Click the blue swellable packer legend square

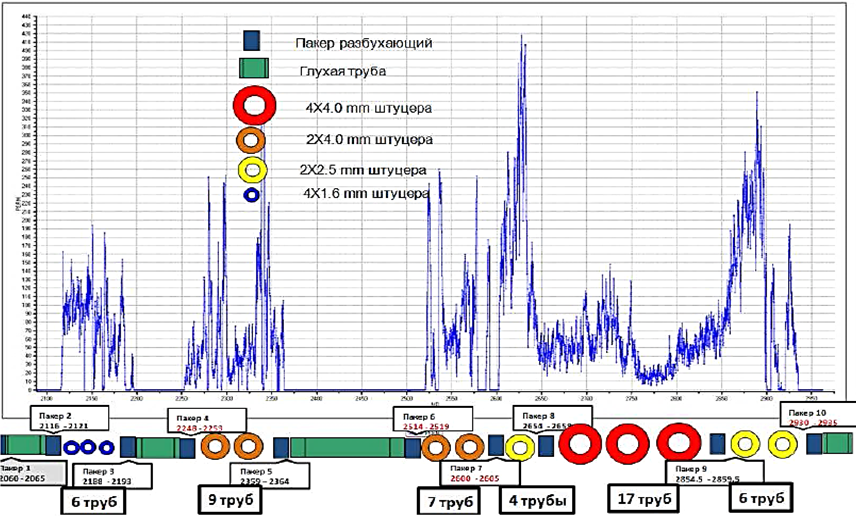[253, 41]
